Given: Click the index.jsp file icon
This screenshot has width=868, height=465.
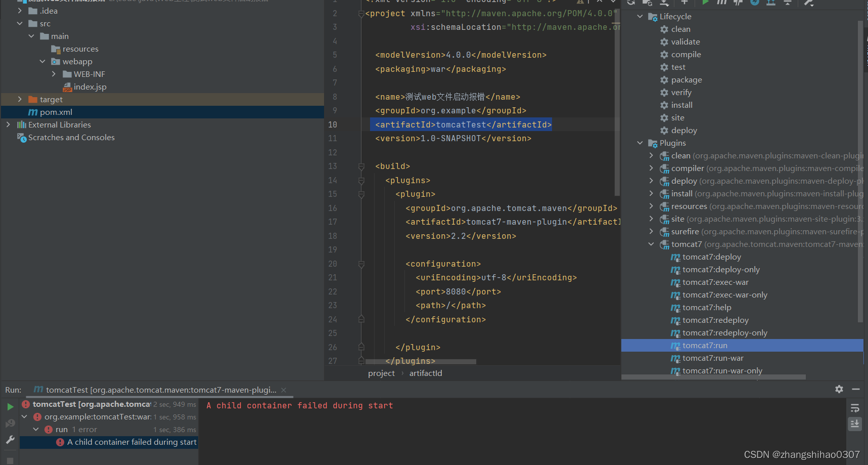Looking at the screenshot, I should pos(67,87).
